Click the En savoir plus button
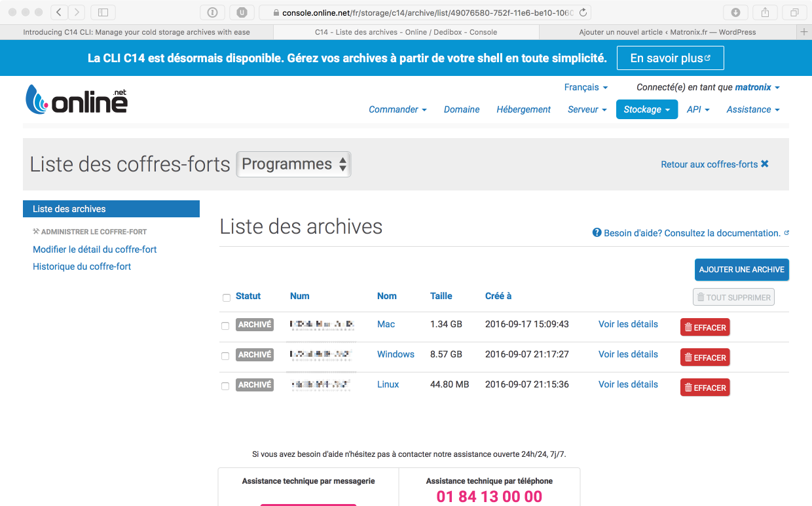This screenshot has height=506, width=812. [671, 58]
